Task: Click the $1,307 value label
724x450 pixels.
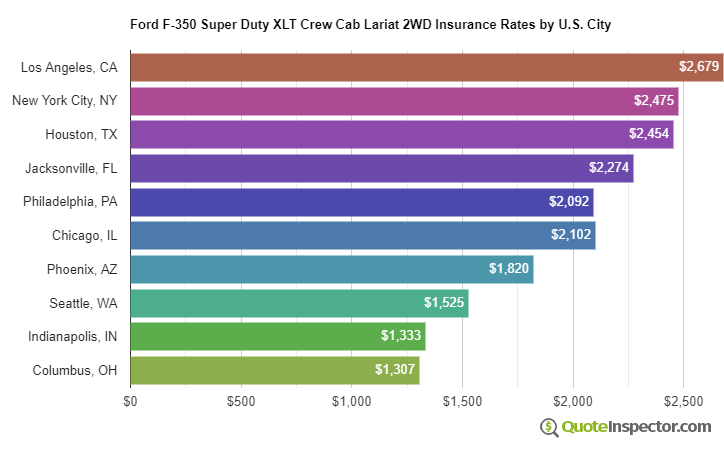Action: click(x=394, y=370)
